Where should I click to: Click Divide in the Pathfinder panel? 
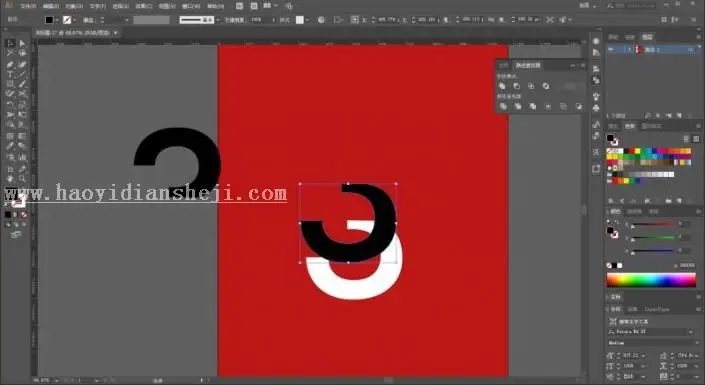(503, 107)
